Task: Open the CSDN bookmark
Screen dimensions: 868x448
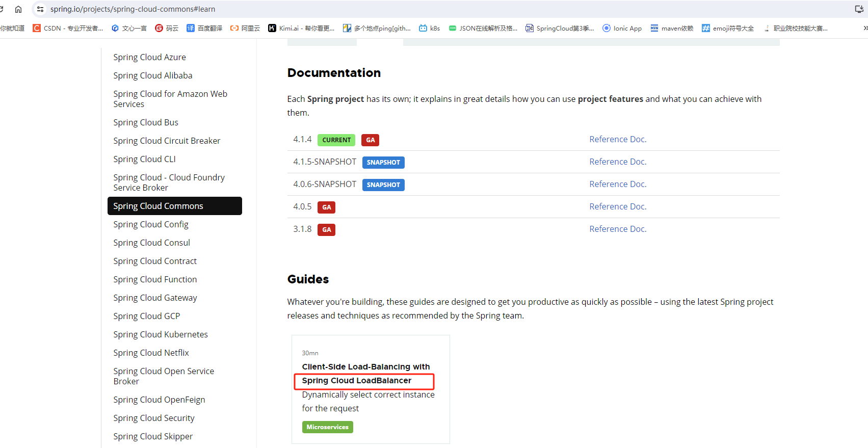Action: 68,28
